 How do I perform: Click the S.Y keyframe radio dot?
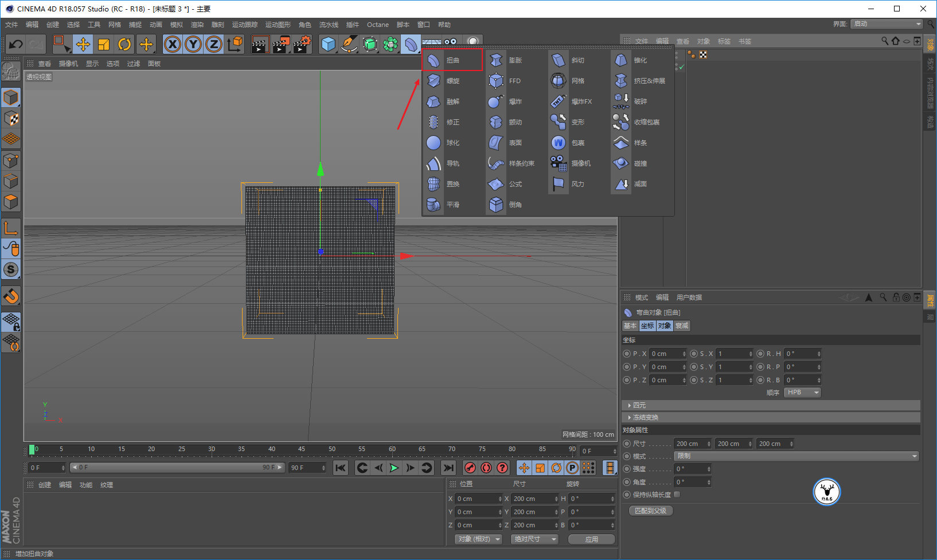[694, 367]
